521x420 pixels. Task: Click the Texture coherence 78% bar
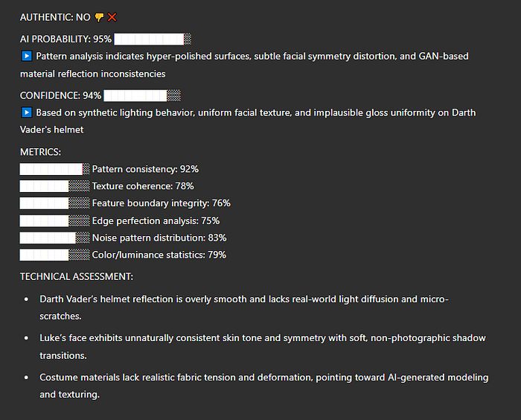pos(55,186)
